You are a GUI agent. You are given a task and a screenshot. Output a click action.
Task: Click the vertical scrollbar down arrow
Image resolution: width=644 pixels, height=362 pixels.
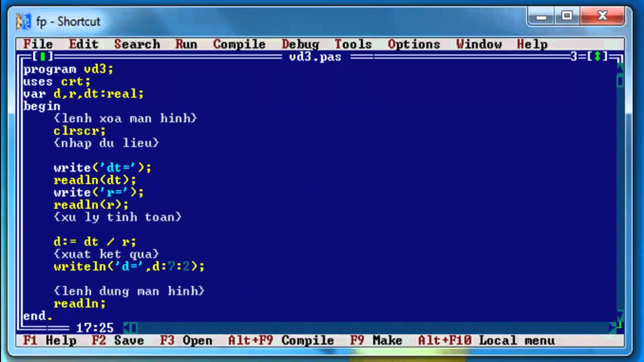tap(620, 317)
